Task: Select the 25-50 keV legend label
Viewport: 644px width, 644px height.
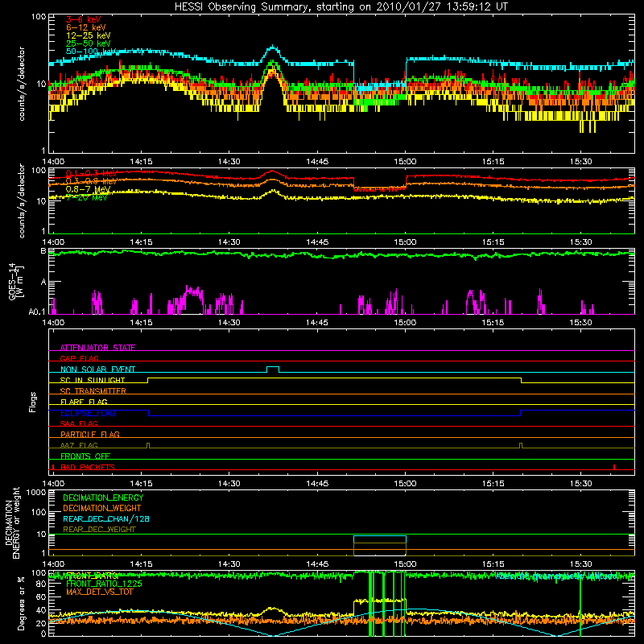Action: (89, 43)
